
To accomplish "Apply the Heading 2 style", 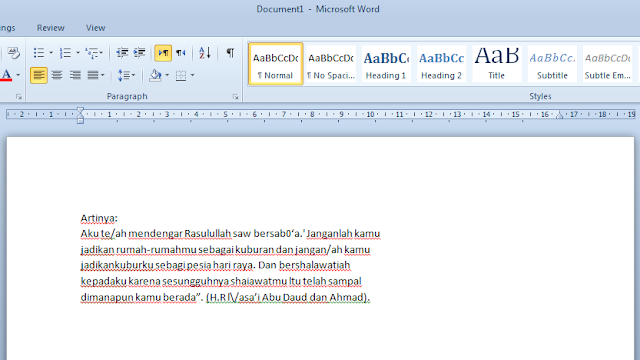I will (441, 64).
